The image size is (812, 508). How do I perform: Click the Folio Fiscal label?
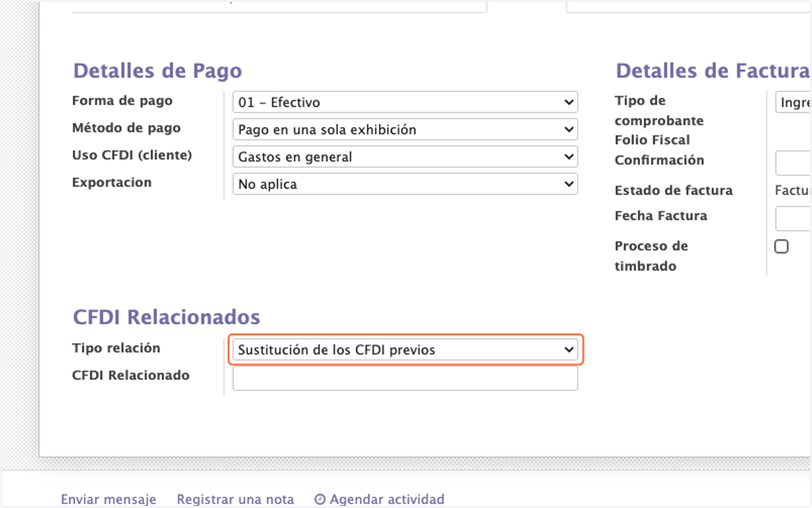click(x=652, y=140)
